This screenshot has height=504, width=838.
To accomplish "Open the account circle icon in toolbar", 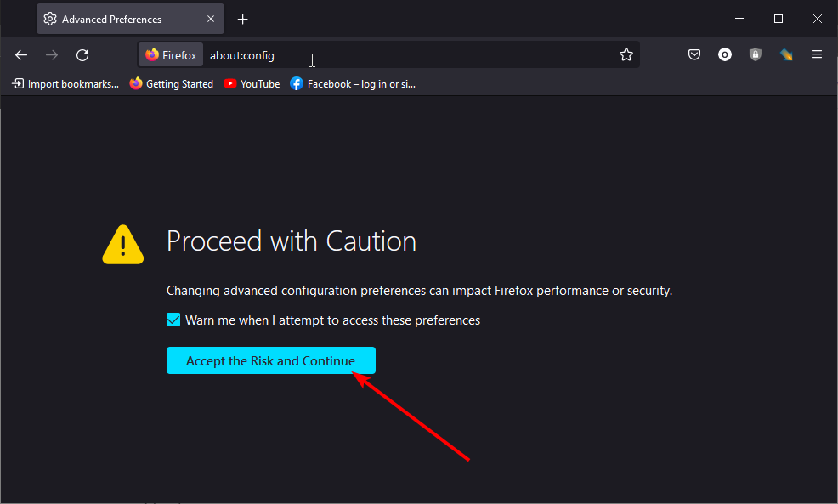I will (725, 54).
